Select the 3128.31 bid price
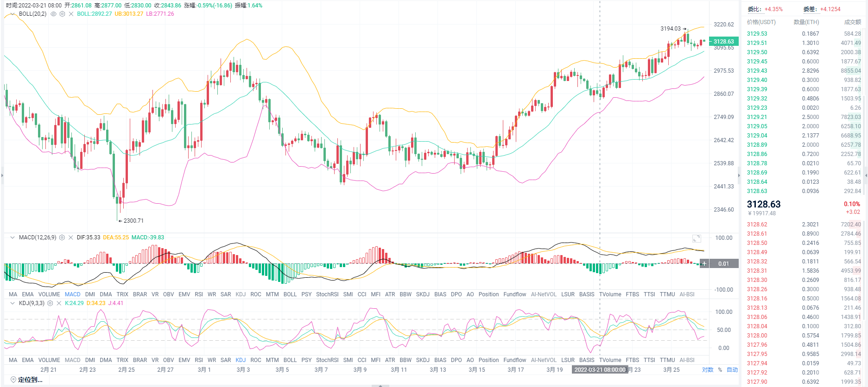Screen dimensions: 868x387 coord(757,271)
